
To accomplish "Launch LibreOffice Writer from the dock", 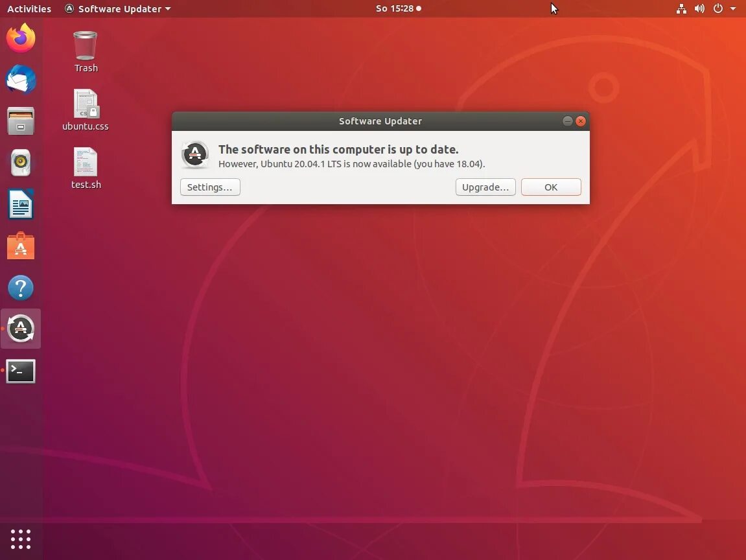I will [21, 204].
